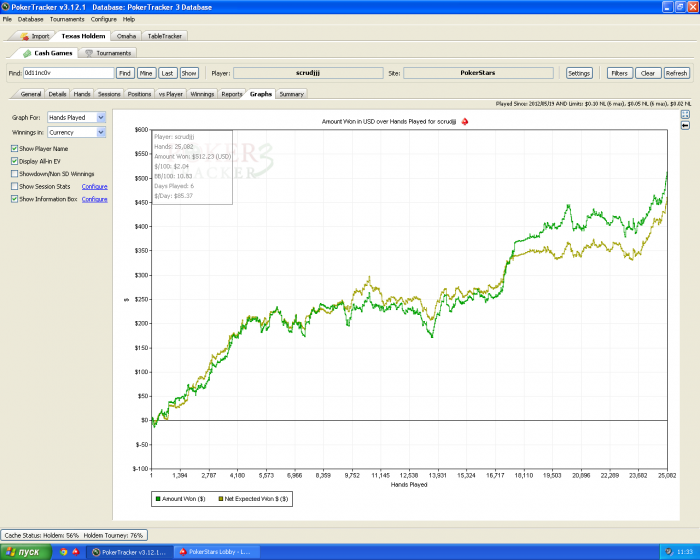
Task: Click the expand graph icon at top right
Action: pyautogui.click(x=686, y=115)
